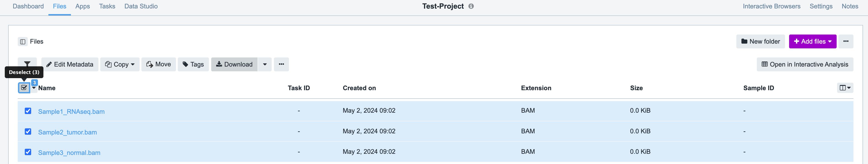Switch to the Tasks tab
The height and width of the screenshot is (164, 868).
(107, 6)
